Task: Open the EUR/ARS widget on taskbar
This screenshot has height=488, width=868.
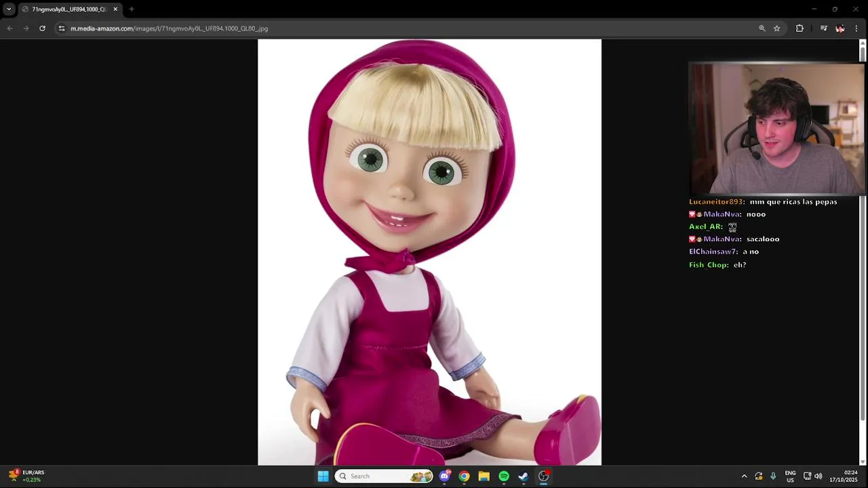Action: coord(26,476)
